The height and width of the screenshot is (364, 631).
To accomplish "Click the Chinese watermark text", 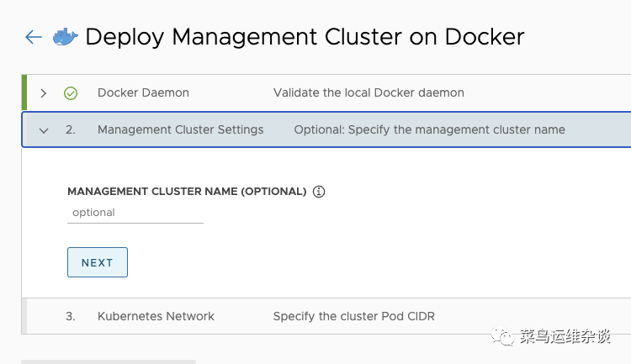I will pos(564,336).
